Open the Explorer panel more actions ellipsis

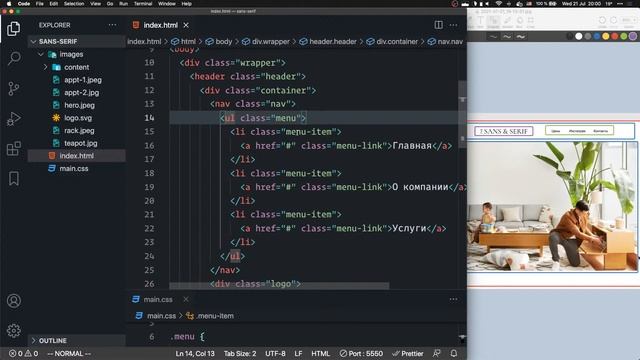pyautogui.click(x=112, y=25)
